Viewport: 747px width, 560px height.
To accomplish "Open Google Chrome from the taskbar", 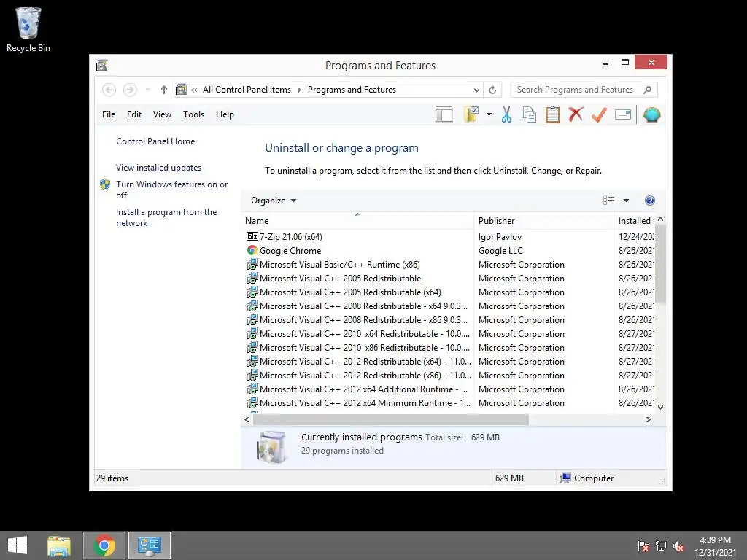I will (104, 545).
